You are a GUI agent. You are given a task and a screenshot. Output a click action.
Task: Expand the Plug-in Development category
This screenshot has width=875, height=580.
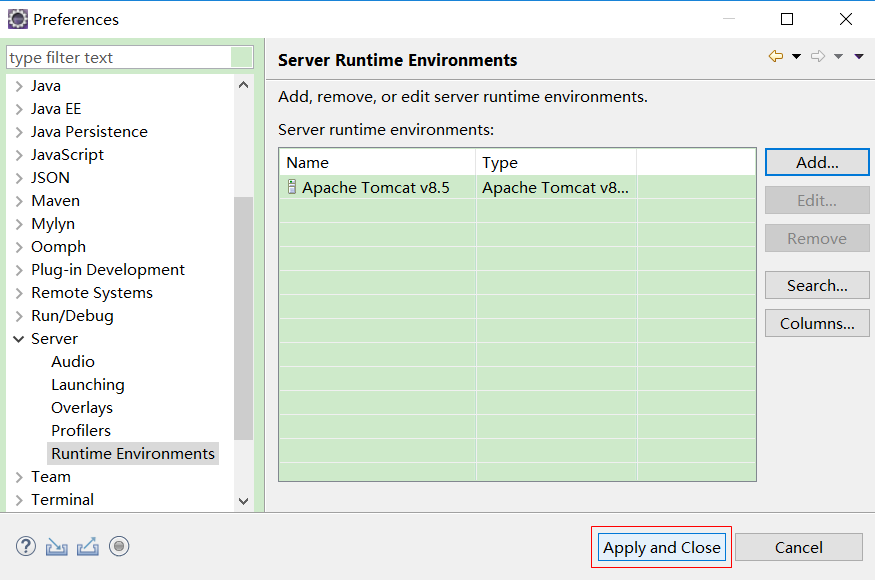(x=17, y=269)
